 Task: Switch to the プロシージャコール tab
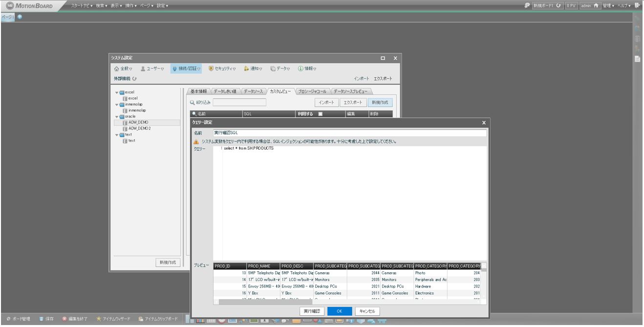point(311,91)
